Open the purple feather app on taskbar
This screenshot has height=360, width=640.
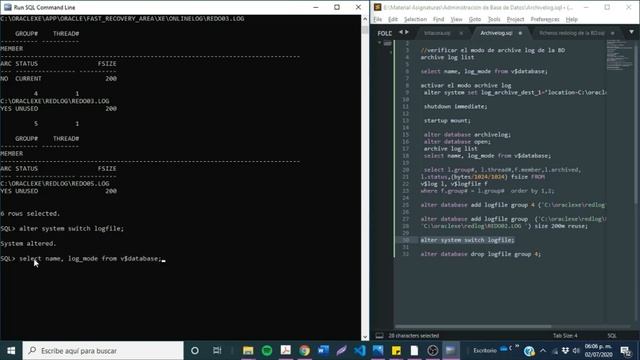(341, 351)
